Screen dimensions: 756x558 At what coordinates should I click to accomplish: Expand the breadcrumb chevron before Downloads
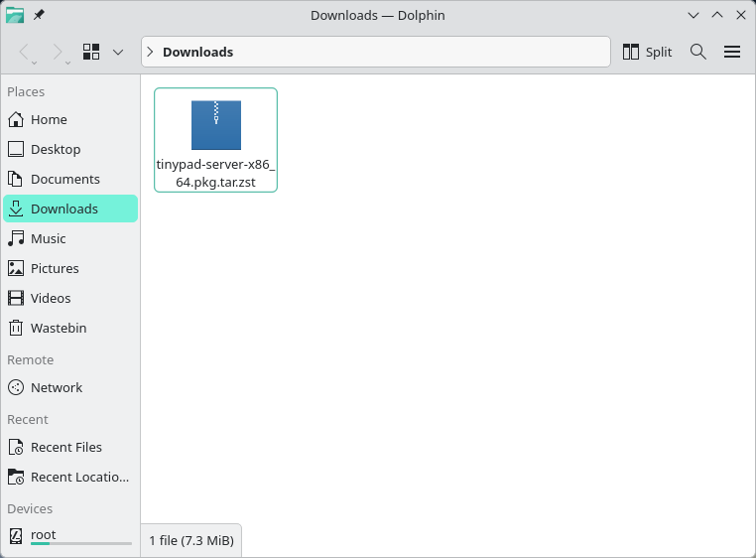coord(150,52)
